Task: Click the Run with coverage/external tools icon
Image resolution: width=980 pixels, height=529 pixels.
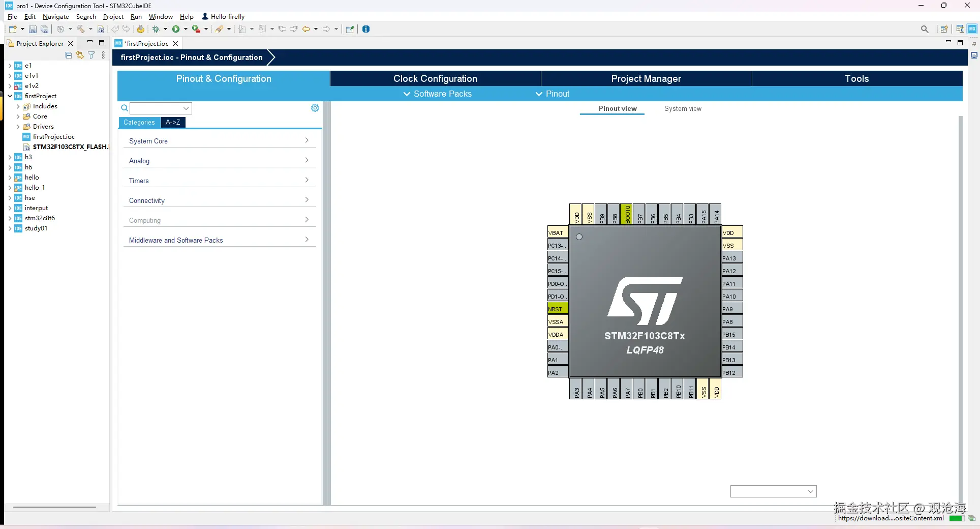Action: (x=196, y=29)
